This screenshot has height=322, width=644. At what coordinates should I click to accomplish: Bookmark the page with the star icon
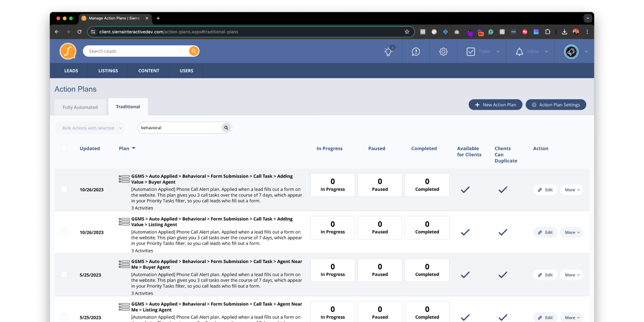coord(407,32)
